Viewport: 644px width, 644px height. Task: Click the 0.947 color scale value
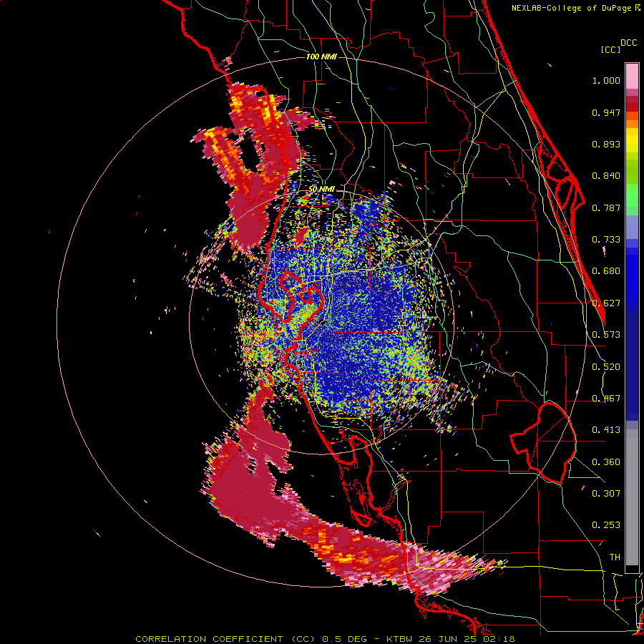(x=606, y=112)
